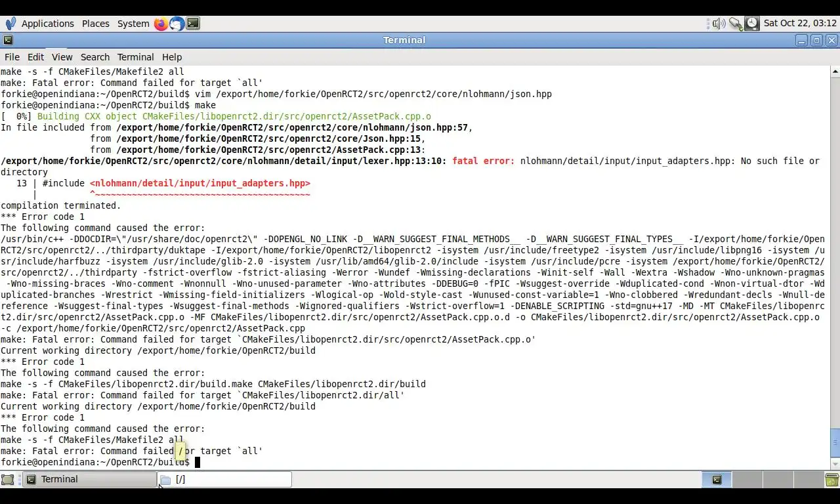The image size is (840, 504).
Task: Click the 'forkie@openindiana' prompt followed by 'make'
Action: click(x=108, y=105)
